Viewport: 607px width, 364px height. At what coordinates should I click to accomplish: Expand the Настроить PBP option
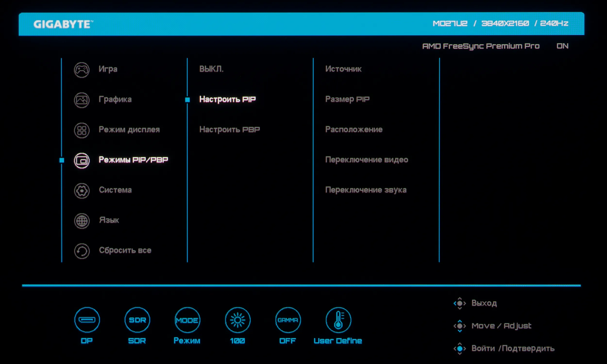coord(229,129)
